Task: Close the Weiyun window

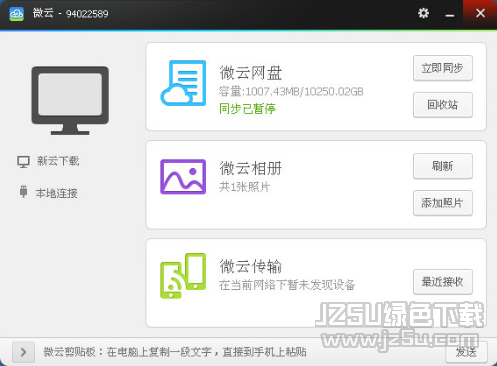Action: click(x=480, y=13)
